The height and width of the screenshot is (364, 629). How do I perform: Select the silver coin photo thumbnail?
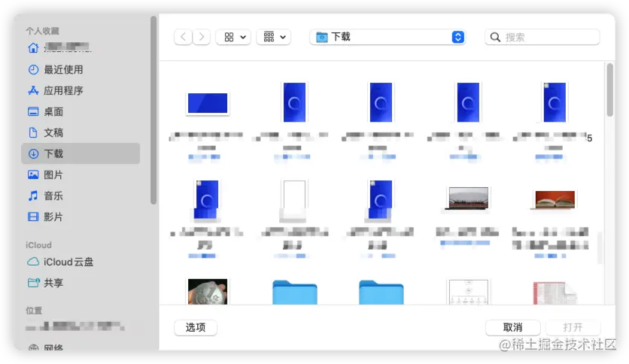coord(208,292)
